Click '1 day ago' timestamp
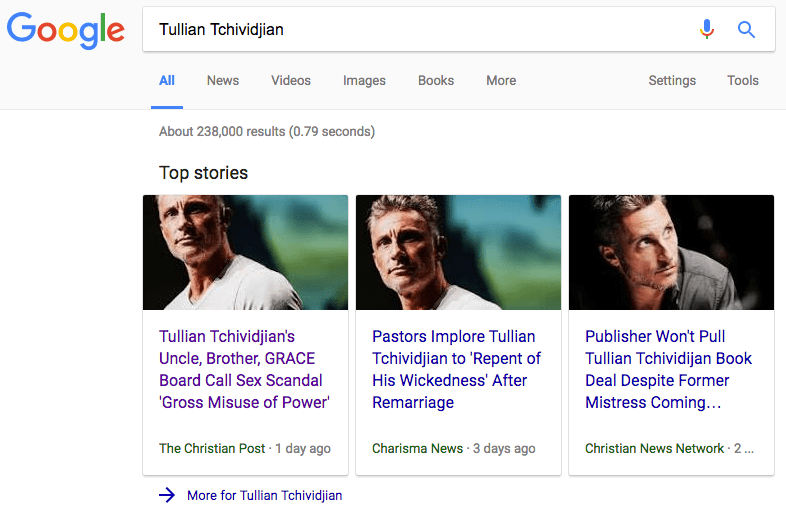Image resolution: width=786 pixels, height=514 pixels. click(x=303, y=448)
